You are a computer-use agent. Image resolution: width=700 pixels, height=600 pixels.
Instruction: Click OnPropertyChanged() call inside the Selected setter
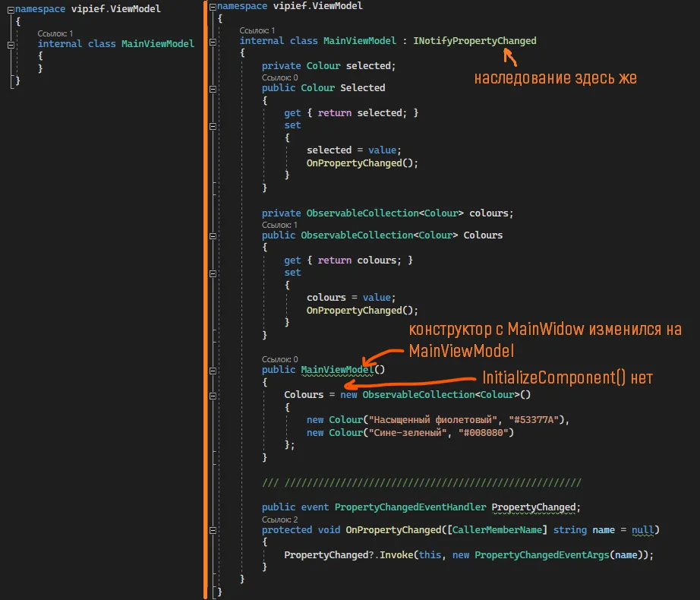362,163
